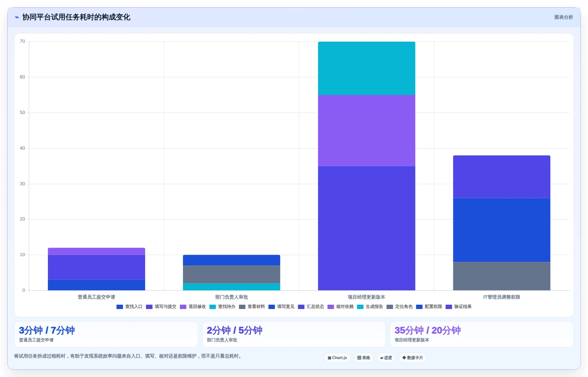Click the 10 tick on the y-axis
Screen dimensions: 588x377
click(x=22, y=255)
